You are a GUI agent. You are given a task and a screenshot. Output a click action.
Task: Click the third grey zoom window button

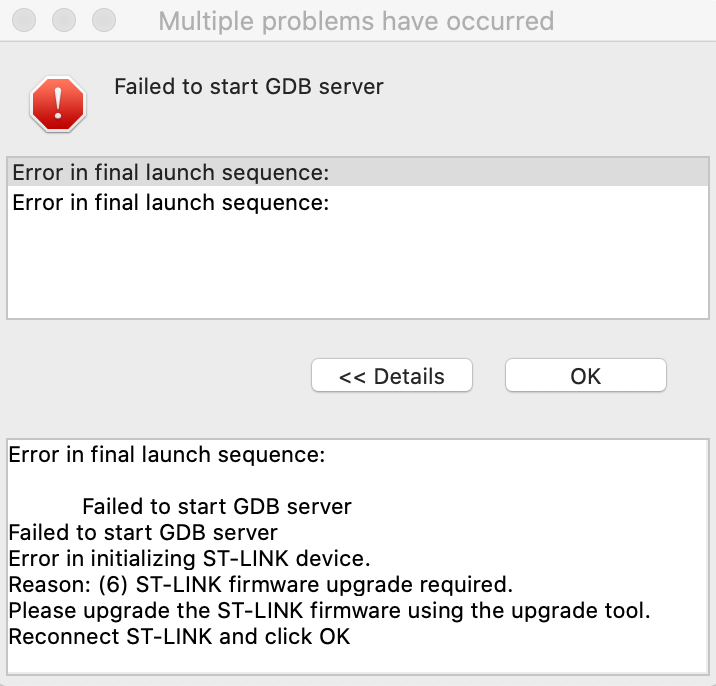tap(104, 21)
